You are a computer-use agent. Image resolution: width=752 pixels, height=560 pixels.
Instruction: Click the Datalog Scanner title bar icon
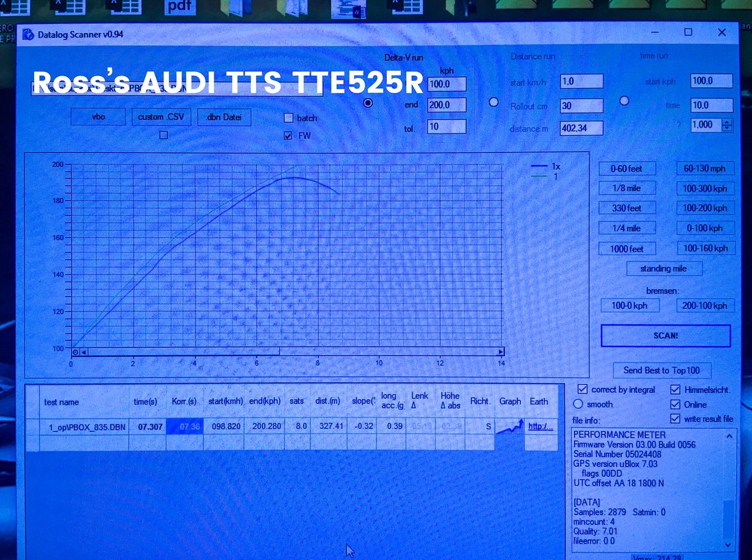coord(28,34)
